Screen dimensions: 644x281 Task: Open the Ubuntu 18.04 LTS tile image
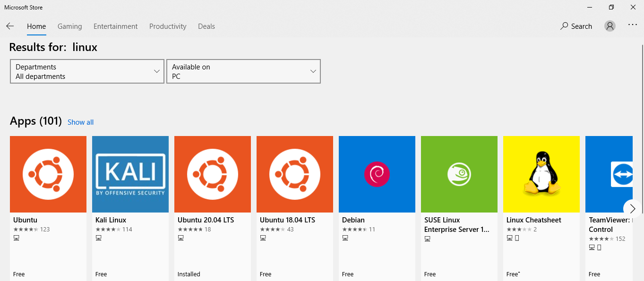295,174
